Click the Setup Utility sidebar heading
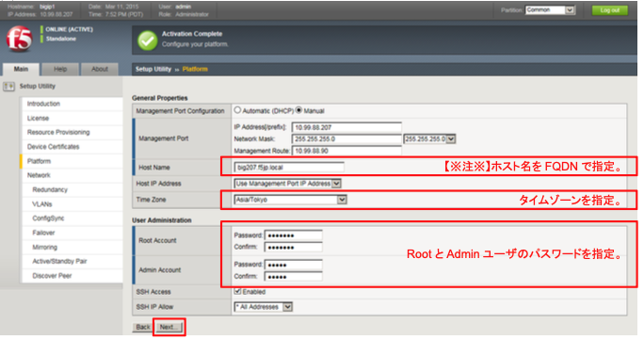The width and height of the screenshot is (644, 340). click(38, 87)
